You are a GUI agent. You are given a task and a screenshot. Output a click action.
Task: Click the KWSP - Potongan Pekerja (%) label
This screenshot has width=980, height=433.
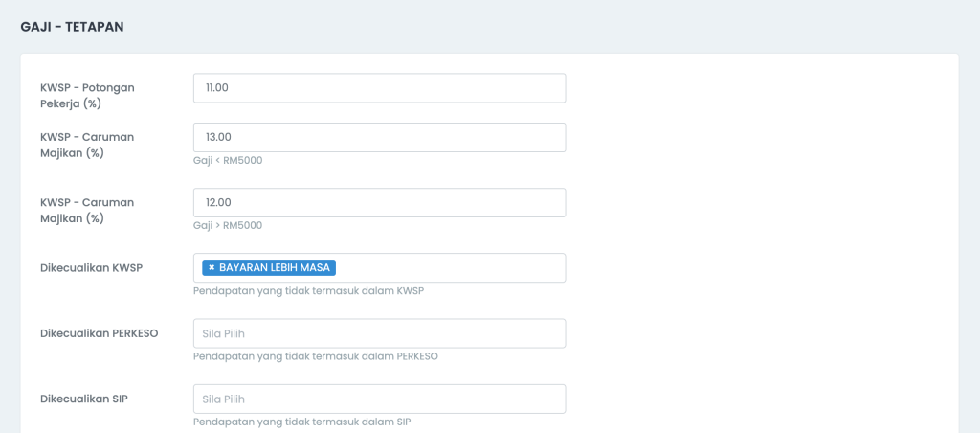(x=87, y=95)
